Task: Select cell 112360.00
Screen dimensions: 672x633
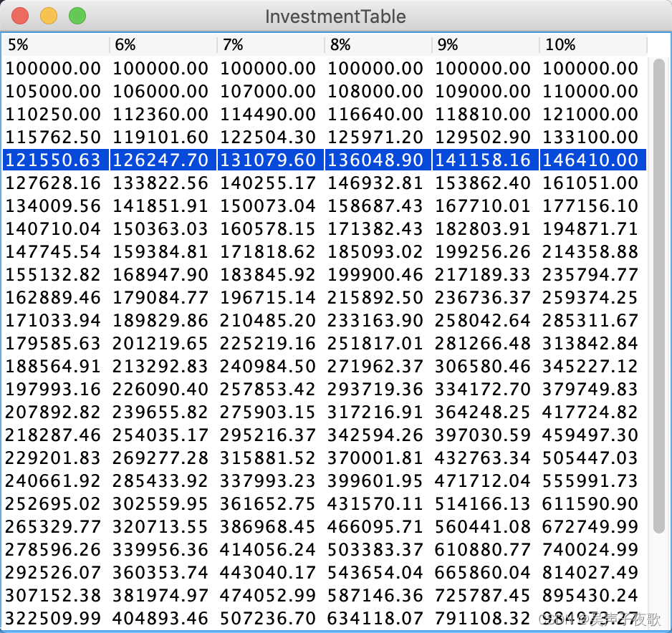Action: click(x=163, y=115)
